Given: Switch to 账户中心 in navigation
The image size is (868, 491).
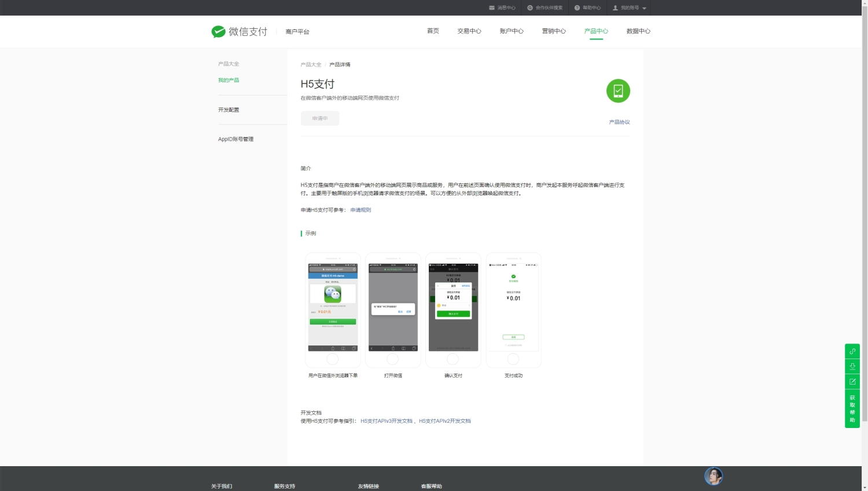Looking at the screenshot, I should (512, 31).
